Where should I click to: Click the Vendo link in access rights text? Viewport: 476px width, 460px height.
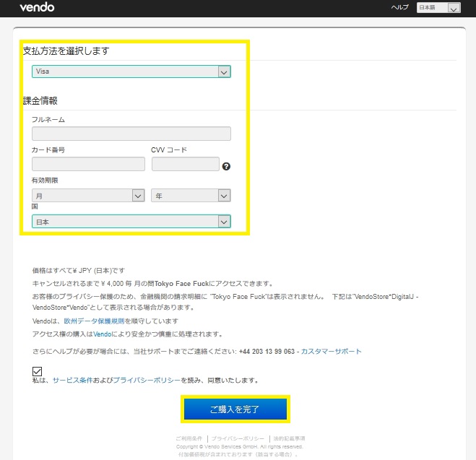click(102, 334)
